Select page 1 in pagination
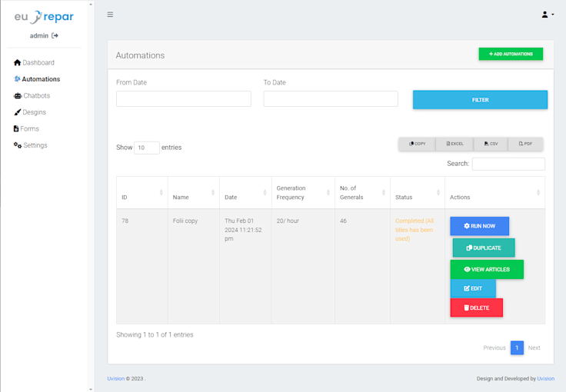Screen dimensions: 566x392 [517, 347]
